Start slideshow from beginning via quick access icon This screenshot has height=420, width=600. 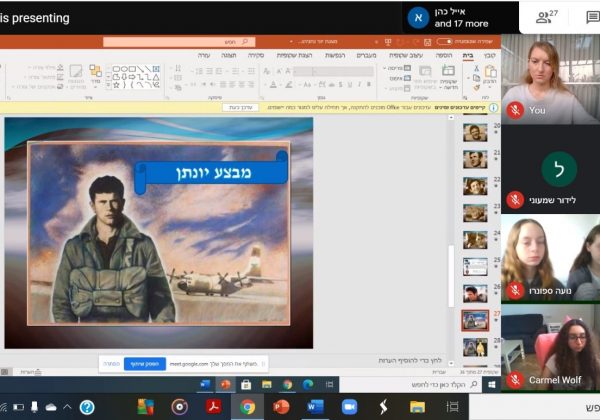[388, 41]
